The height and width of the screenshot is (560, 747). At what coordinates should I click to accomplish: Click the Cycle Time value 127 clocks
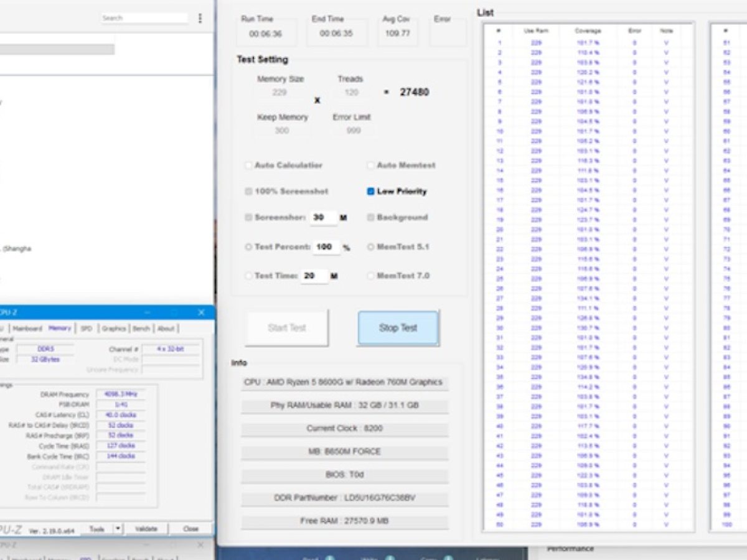(x=121, y=446)
